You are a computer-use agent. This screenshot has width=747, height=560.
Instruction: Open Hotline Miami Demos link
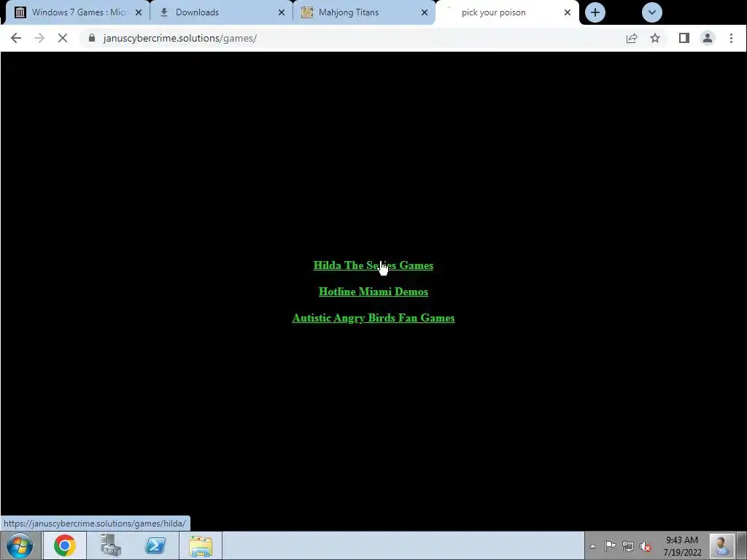coord(373,292)
